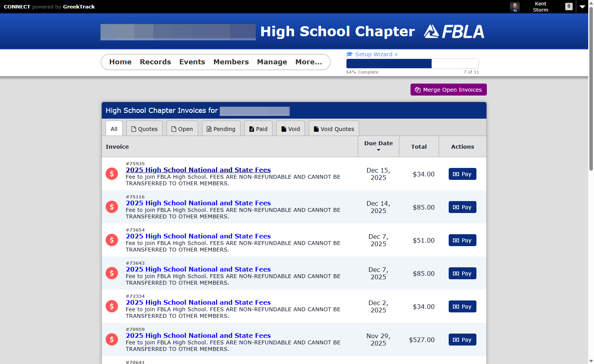Screen dimensions: 594x364
Task: Click the FBLA logo
Action: tap(454, 32)
